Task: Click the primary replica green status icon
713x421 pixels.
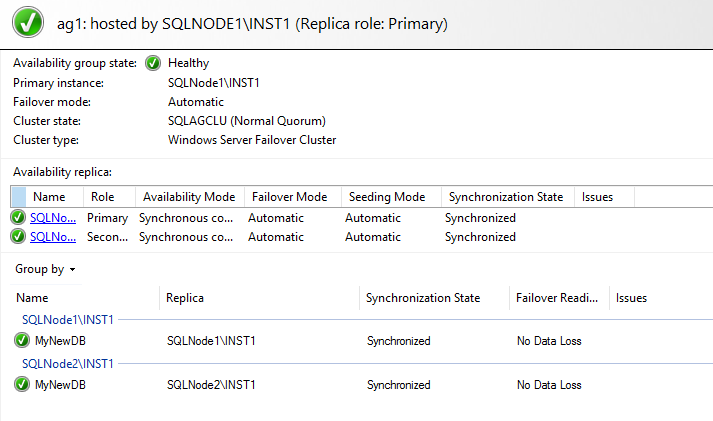Action: [x=18, y=217]
